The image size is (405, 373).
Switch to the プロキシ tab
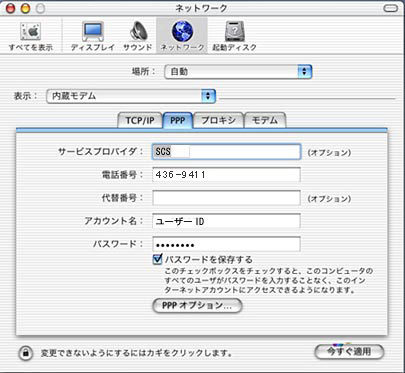coord(219,120)
